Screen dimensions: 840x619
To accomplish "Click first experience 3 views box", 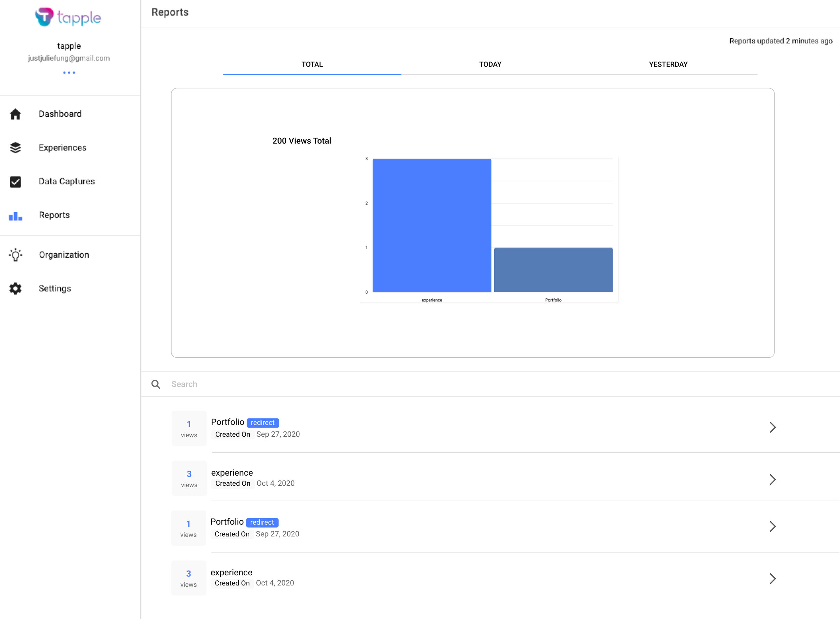I will [x=189, y=478].
